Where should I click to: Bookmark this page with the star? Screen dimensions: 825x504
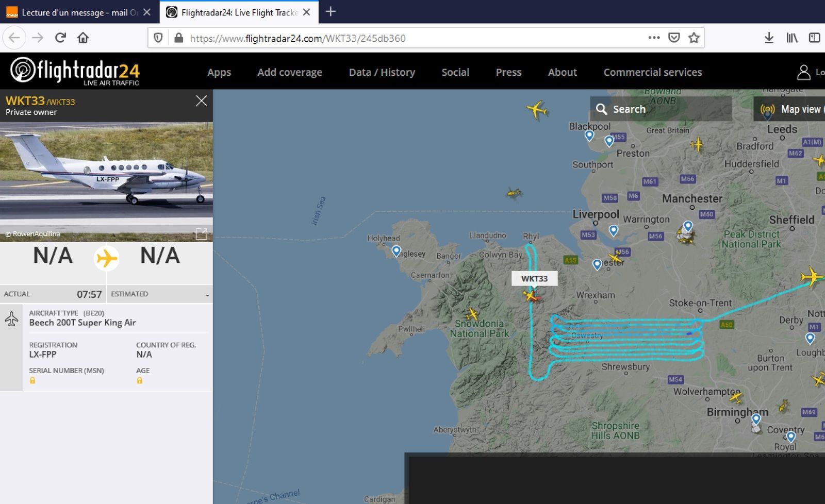point(694,38)
